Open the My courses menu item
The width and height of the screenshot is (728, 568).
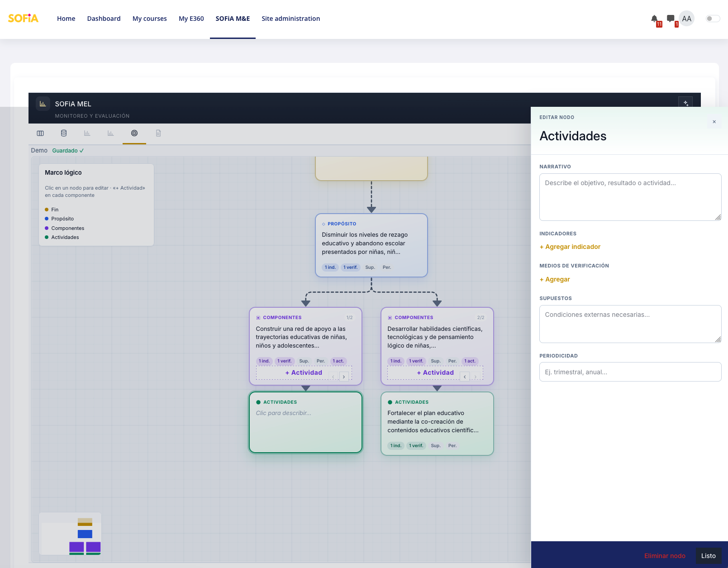pyautogui.click(x=150, y=19)
